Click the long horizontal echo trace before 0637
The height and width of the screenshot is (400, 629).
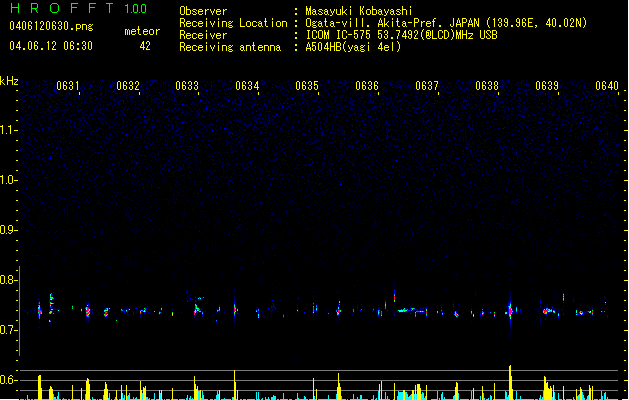pyautogui.click(x=412, y=311)
